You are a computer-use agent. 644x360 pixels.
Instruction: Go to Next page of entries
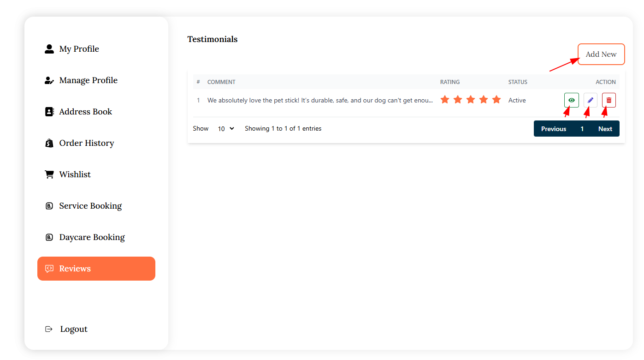[x=605, y=129]
